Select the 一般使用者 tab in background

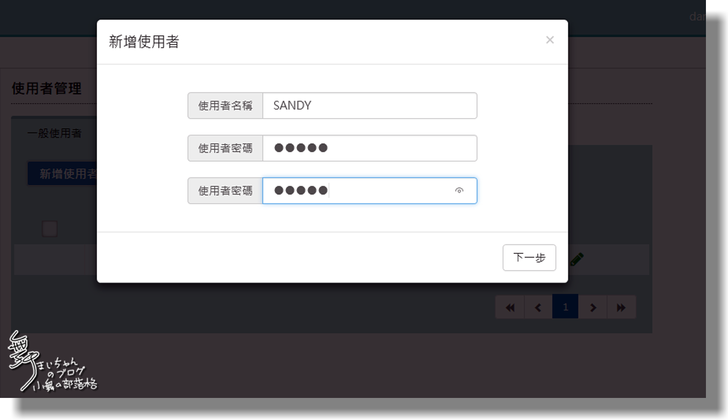coord(54,134)
